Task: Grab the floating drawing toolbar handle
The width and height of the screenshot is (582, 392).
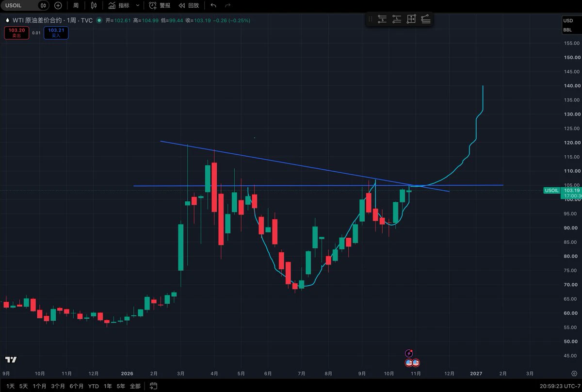Action: click(371, 19)
